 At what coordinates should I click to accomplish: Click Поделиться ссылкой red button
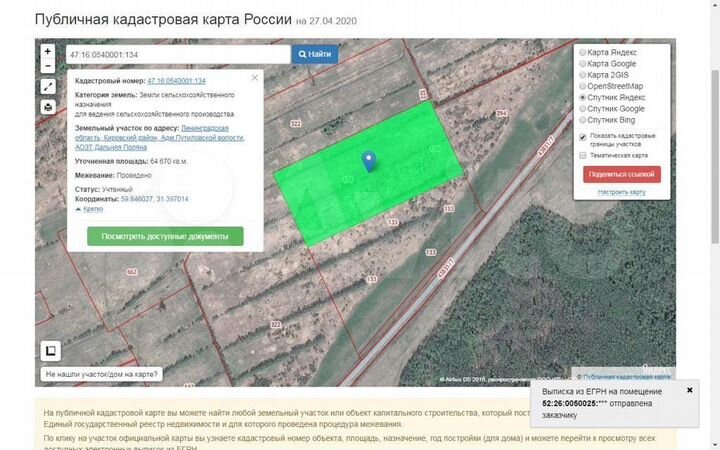(622, 174)
